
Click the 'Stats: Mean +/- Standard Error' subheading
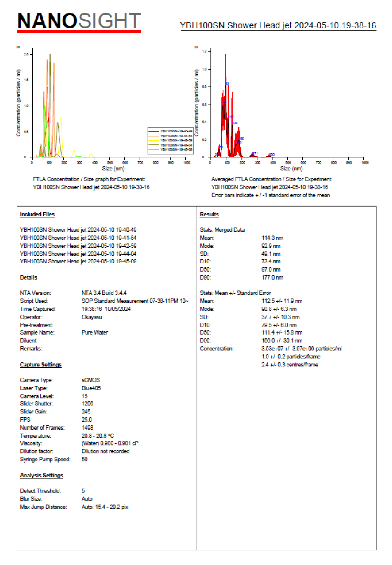235,293
